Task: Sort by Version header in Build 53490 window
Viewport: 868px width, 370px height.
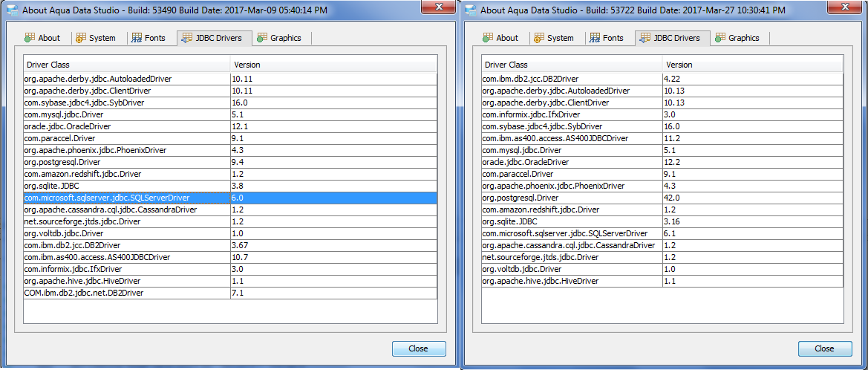Action: (334, 65)
